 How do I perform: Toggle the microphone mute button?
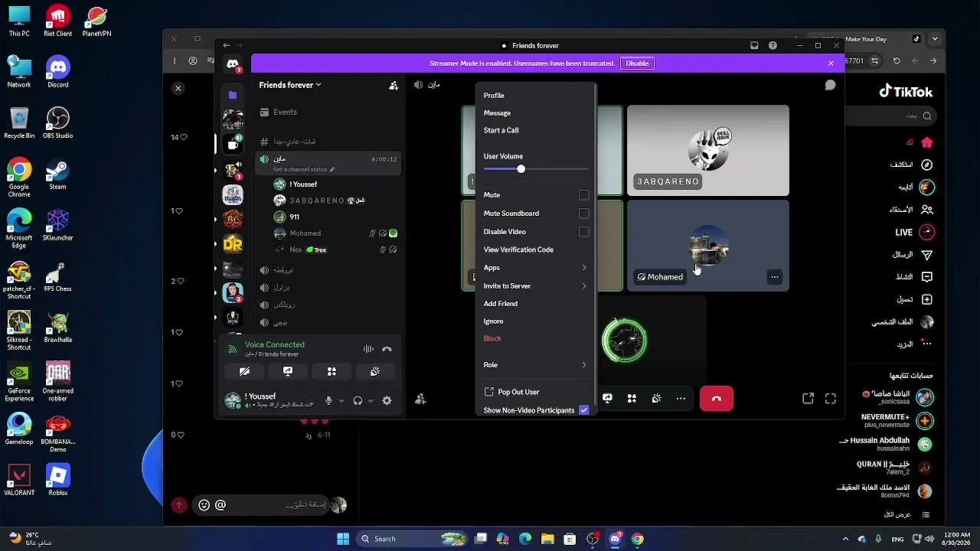point(328,400)
